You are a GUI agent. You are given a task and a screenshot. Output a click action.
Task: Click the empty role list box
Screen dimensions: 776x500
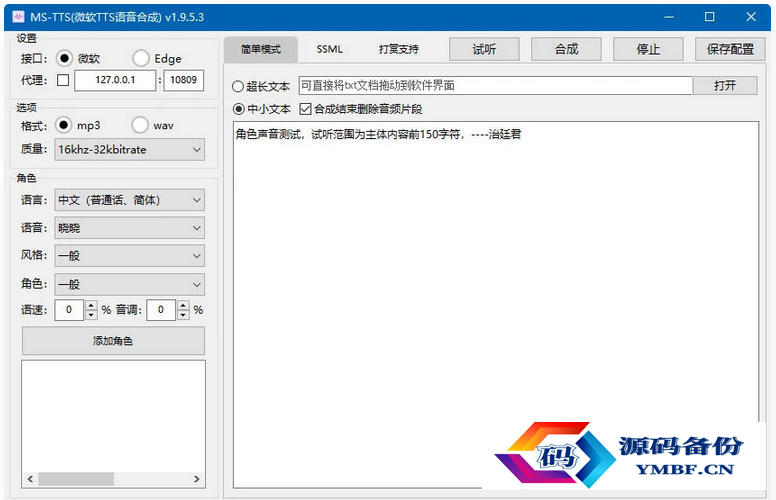(x=113, y=416)
